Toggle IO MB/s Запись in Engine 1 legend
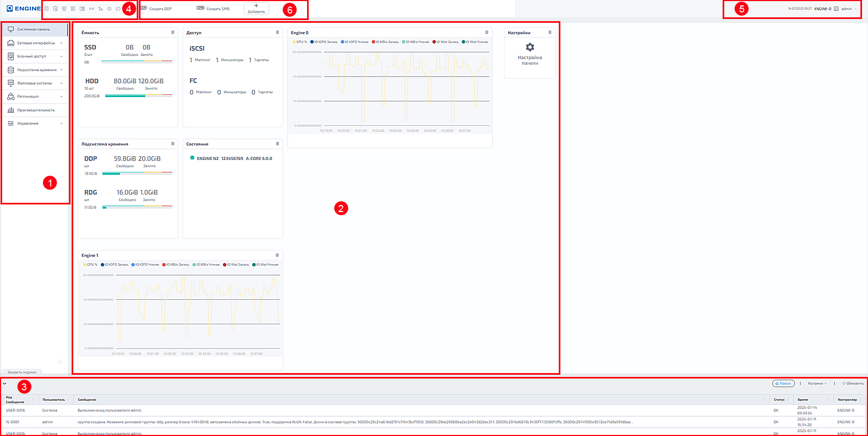 click(176, 265)
